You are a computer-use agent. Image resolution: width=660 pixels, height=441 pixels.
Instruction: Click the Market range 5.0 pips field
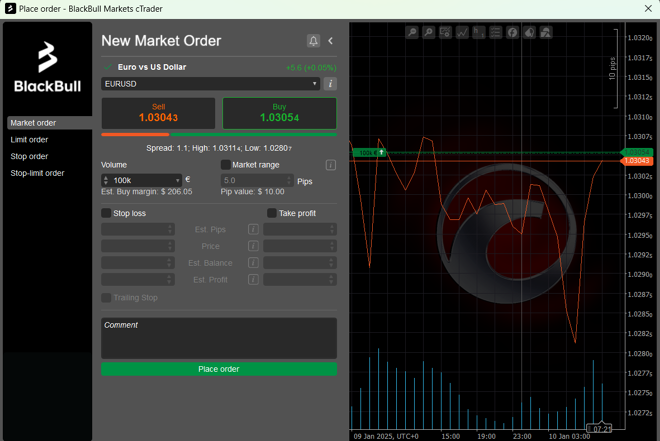point(257,181)
